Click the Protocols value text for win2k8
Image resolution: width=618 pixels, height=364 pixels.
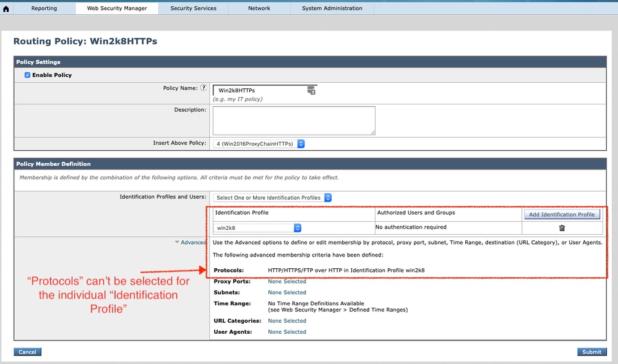346,270
